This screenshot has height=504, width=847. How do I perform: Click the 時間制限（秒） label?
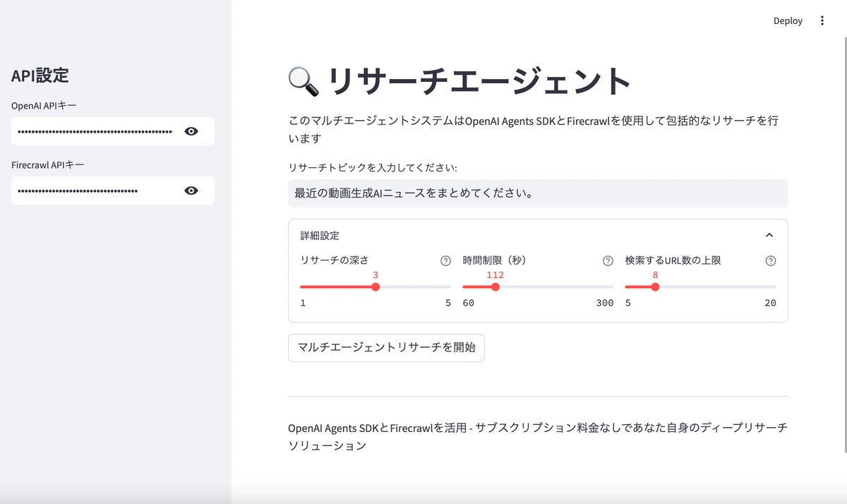pyautogui.click(x=495, y=260)
